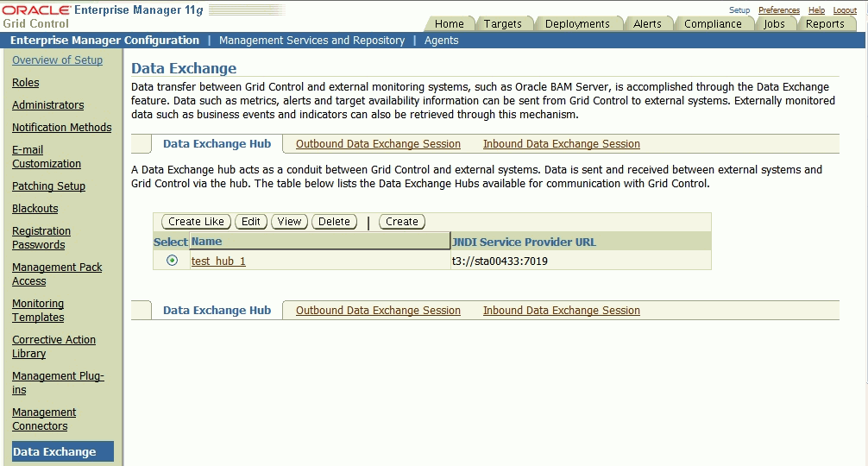Viewport: 868px width, 466px height.
Task: Select the bottom Data Exchange Hub tab
Action: coord(217,311)
